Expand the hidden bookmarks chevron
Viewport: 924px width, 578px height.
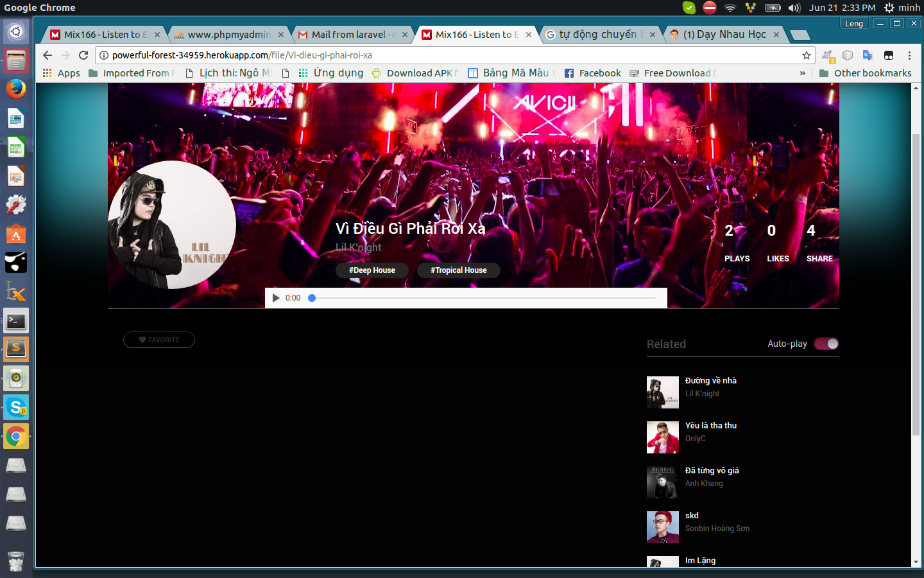click(x=802, y=73)
